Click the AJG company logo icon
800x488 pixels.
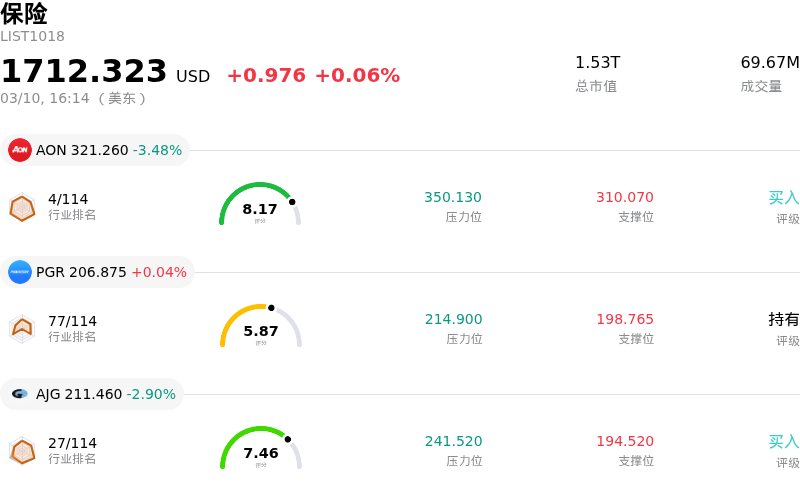click(20, 394)
